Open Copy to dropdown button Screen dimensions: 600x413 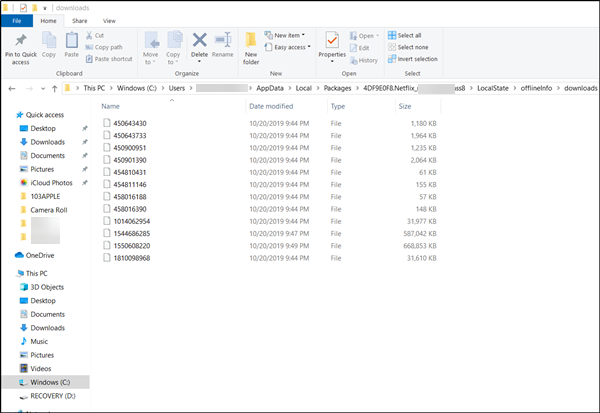173,48
